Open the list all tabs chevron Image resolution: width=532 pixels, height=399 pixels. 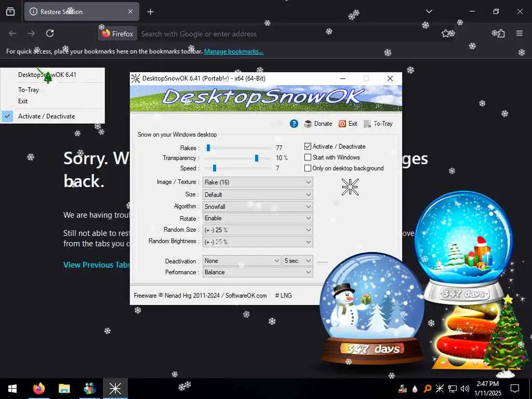pos(429,11)
